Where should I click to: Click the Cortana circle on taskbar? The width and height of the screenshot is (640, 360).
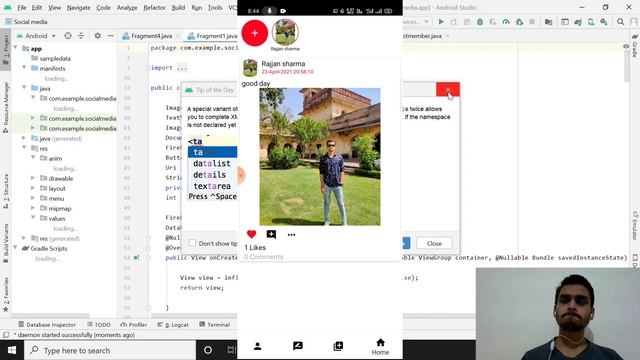click(x=208, y=350)
